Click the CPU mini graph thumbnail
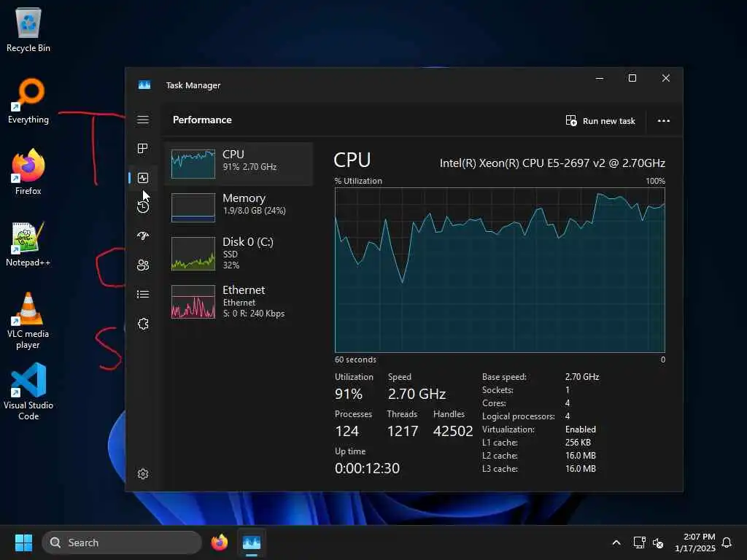Image resolution: width=747 pixels, height=560 pixels. pos(193,164)
